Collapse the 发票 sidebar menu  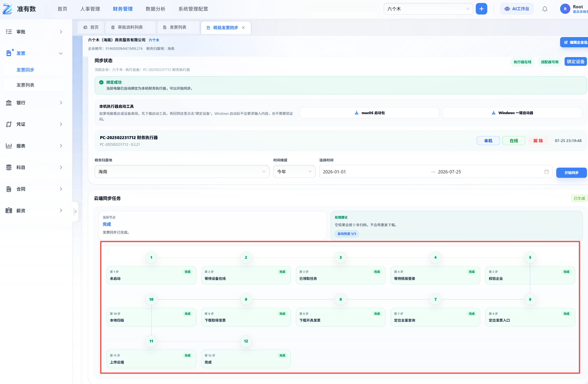(61, 53)
